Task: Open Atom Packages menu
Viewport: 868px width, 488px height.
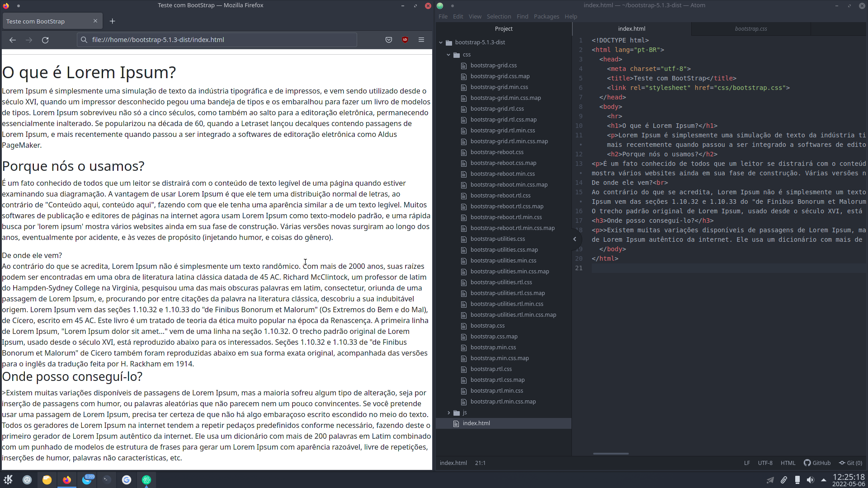Action: coord(546,16)
